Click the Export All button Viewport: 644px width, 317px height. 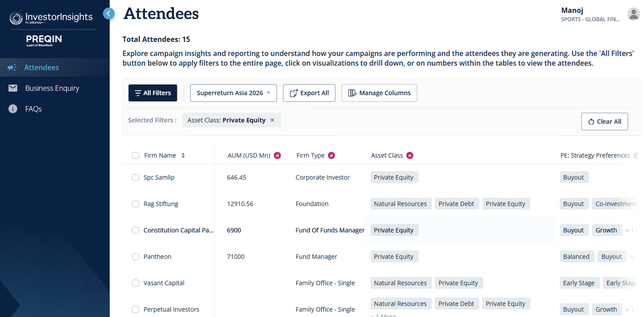309,93
